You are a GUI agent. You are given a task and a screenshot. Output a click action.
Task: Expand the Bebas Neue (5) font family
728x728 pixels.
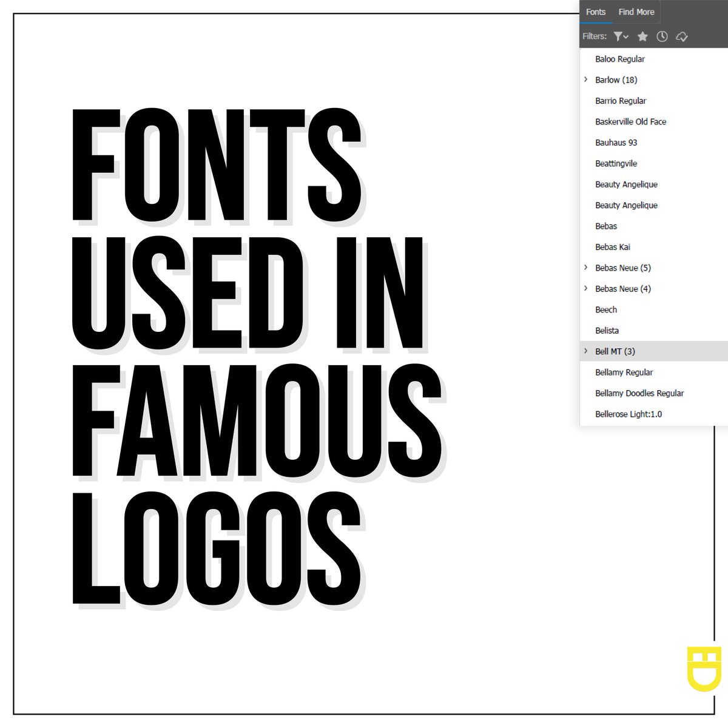pyautogui.click(x=586, y=268)
